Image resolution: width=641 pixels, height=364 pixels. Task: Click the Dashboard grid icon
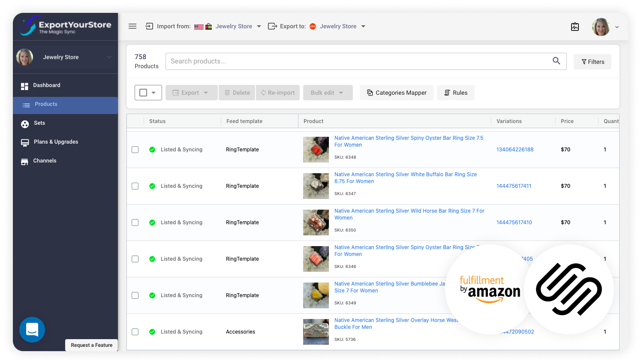(24, 87)
